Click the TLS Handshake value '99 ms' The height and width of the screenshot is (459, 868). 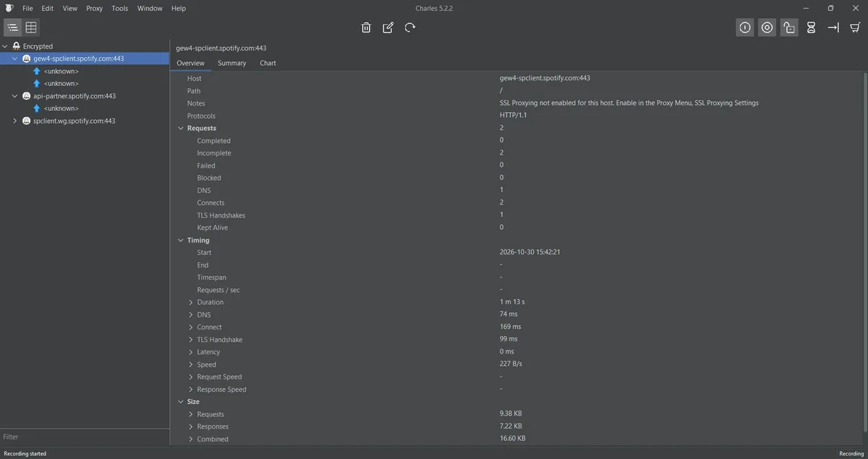[509, 340]
